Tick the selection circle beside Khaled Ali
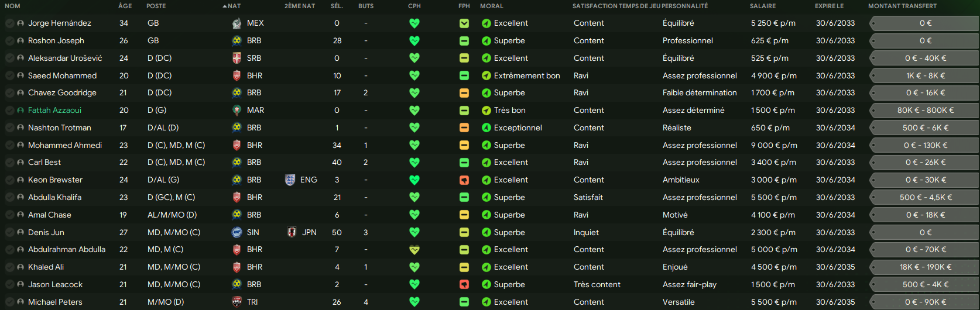 pyautogui.click(x=10, y=267)
